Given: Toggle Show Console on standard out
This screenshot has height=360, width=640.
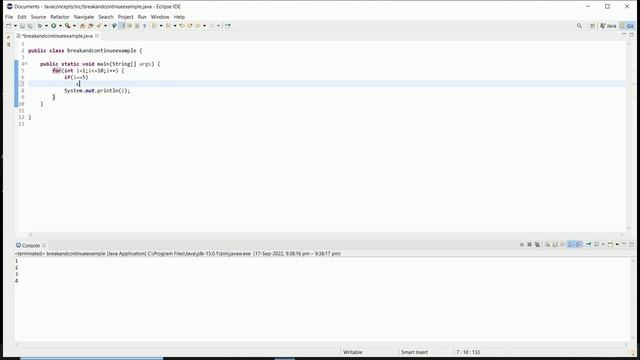Looking at the screenshot, I should pyautogui.click(x=571, y=244).
